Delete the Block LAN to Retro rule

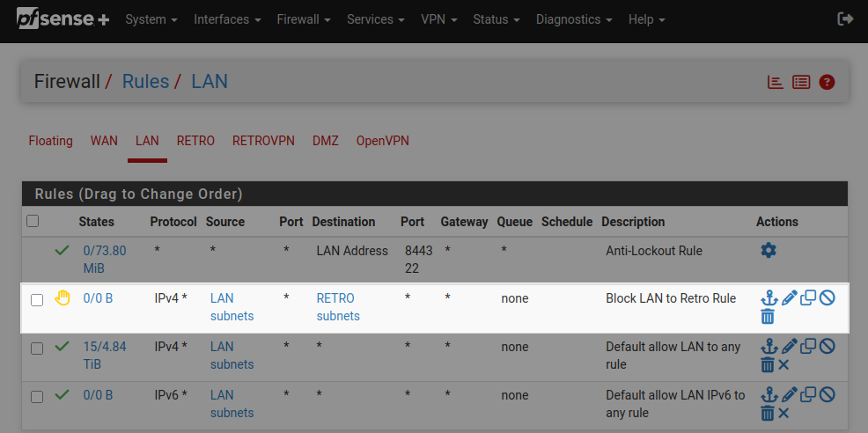768,317
